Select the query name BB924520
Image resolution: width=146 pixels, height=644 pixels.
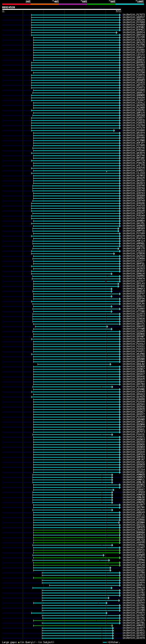[8, 8]
